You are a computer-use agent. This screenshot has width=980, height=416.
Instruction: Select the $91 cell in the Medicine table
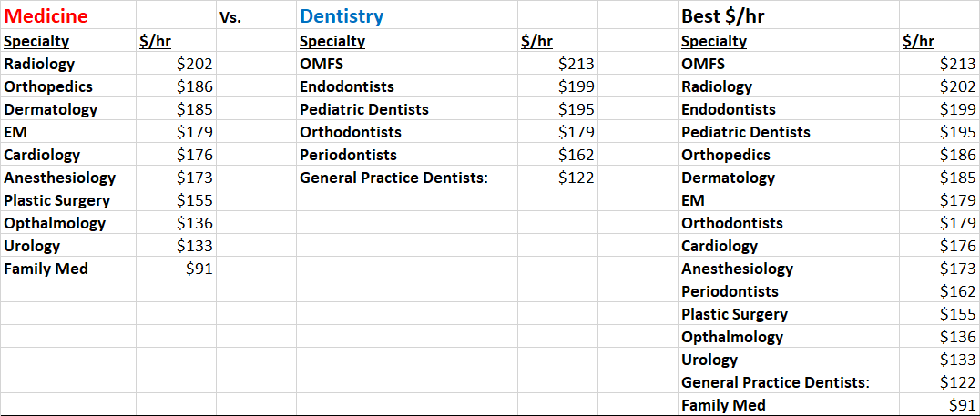pyautogui.click(x=199, y=269)
